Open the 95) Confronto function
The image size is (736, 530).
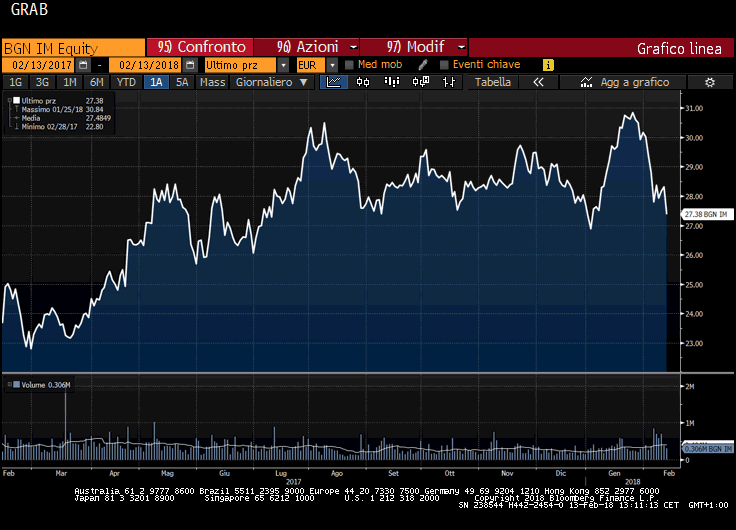coord(200,47)
